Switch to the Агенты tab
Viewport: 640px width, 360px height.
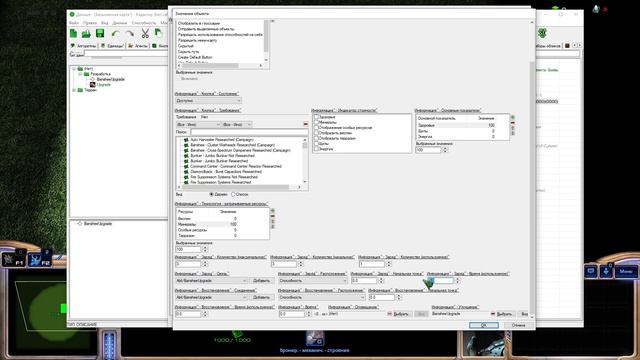[138, 46]
